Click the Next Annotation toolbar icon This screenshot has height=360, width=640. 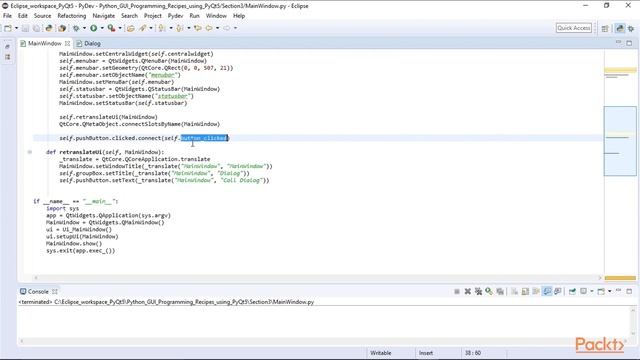click(162, 28)
